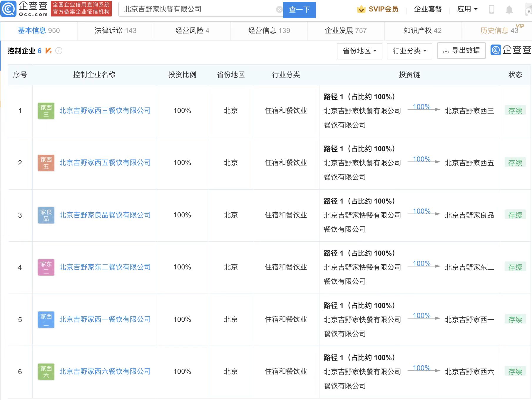Expand the 应用 dropdown menu
This screenshot has width=532, height=400.
coord(467,9)
